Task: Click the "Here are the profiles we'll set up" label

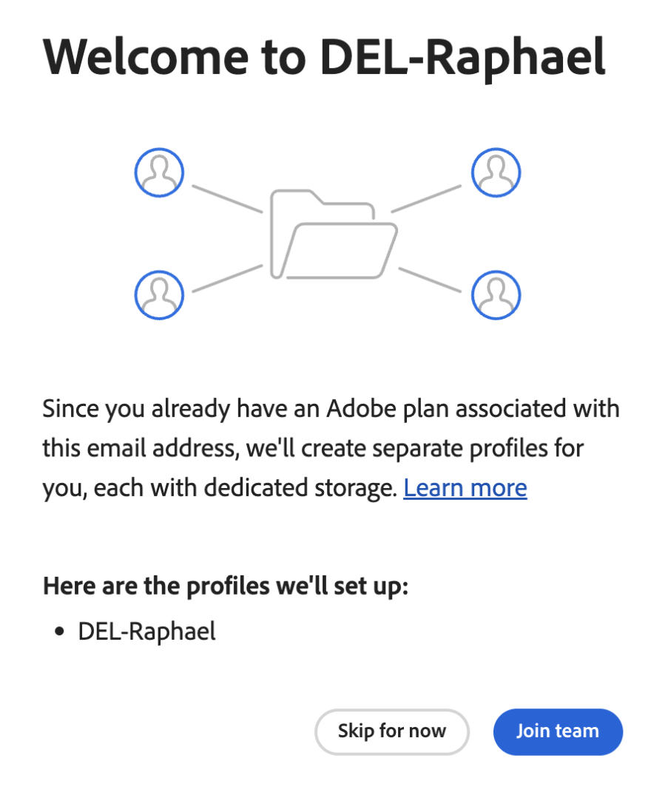Action: click(226, 586)
